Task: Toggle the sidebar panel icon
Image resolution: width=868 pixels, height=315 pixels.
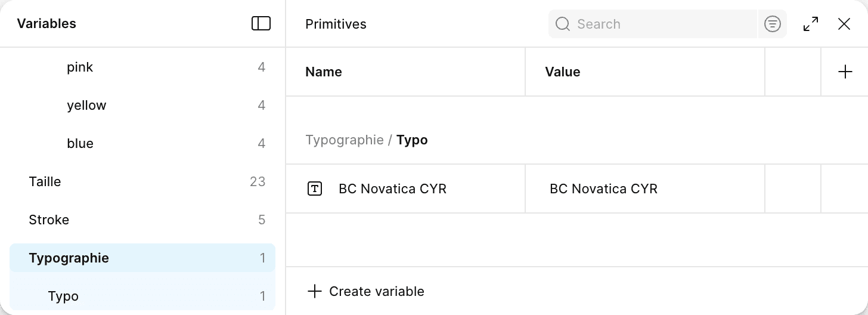Action: click(x=261, y=23)
